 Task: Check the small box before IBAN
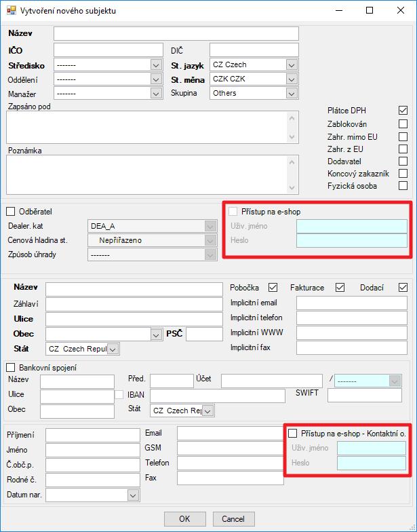tap(119, 395)
